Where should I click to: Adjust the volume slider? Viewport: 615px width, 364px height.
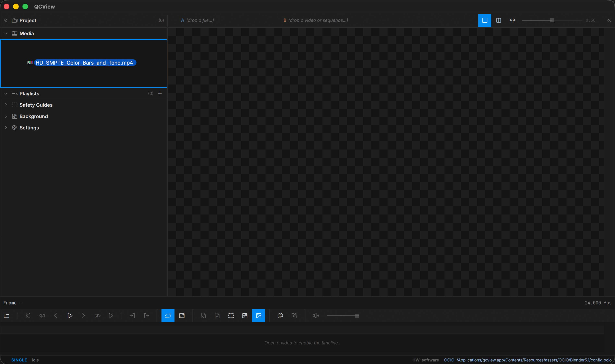[343, 316]
